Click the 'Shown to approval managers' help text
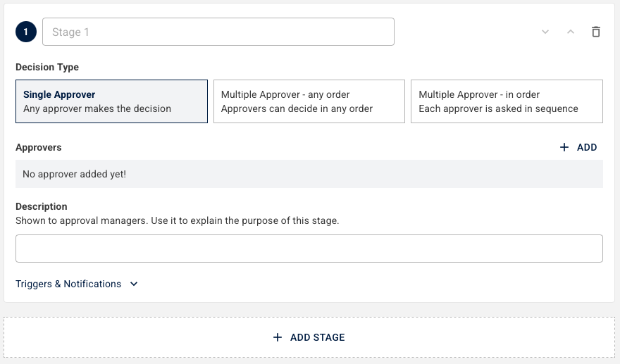The width and height of the screenshot is (620, 364). [177, 220]
